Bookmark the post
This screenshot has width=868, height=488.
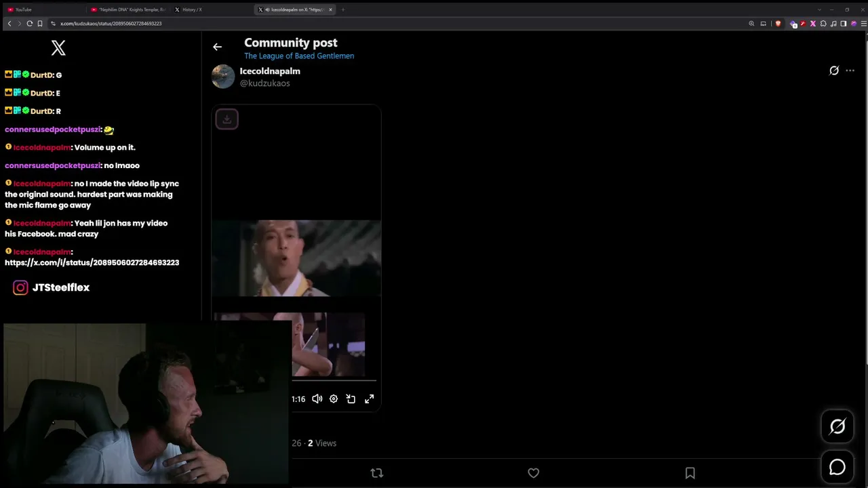[x=690, y=473]
